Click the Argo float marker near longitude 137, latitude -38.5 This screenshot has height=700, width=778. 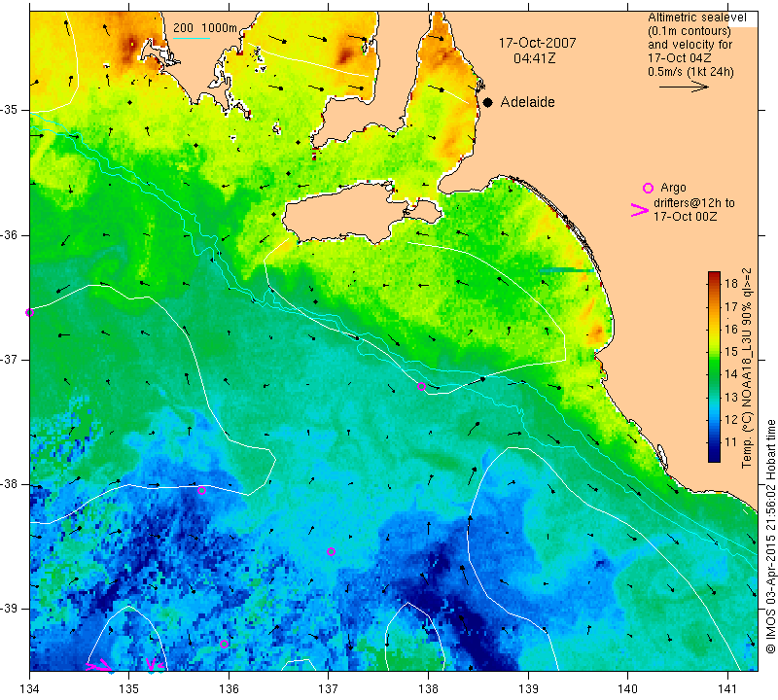tap(331, 551)
